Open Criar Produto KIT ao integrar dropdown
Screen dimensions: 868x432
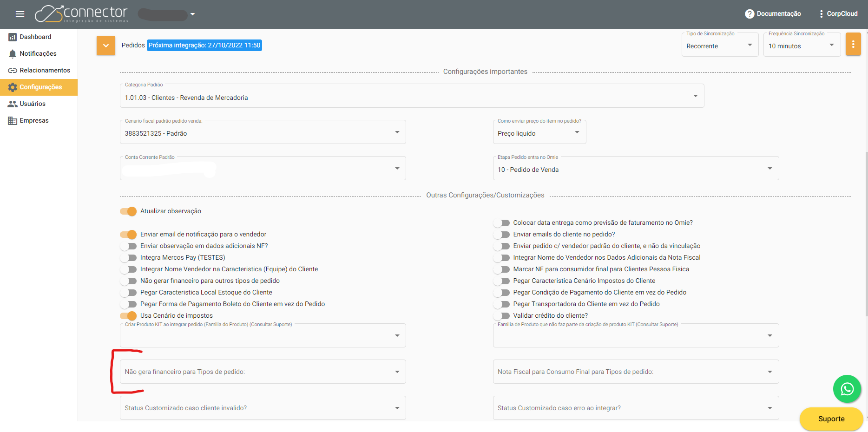(263, 336)
